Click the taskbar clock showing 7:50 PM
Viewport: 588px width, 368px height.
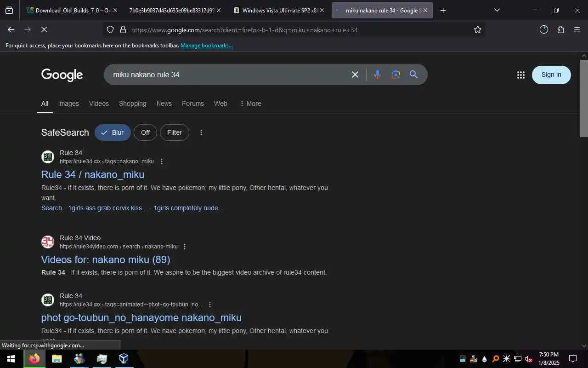click(549, 359)
